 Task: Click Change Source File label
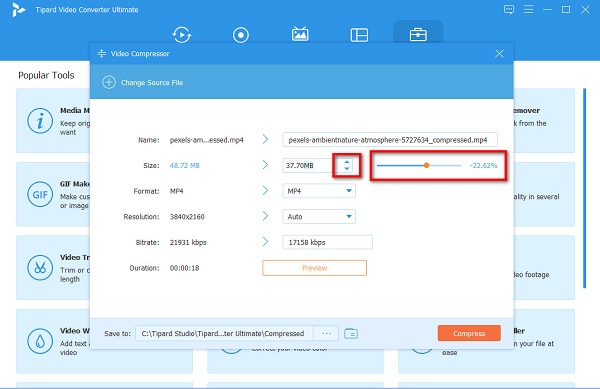coord(152,83)
